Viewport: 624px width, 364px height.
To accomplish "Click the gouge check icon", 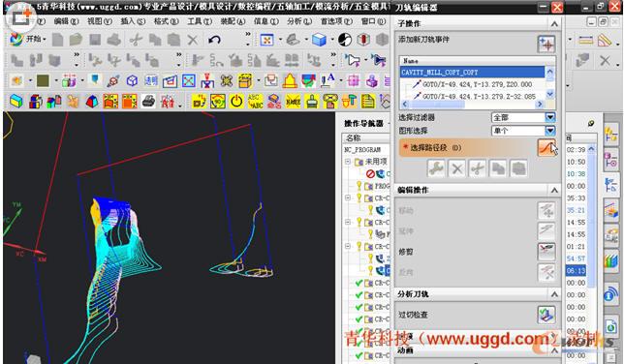I will point(546,315).
